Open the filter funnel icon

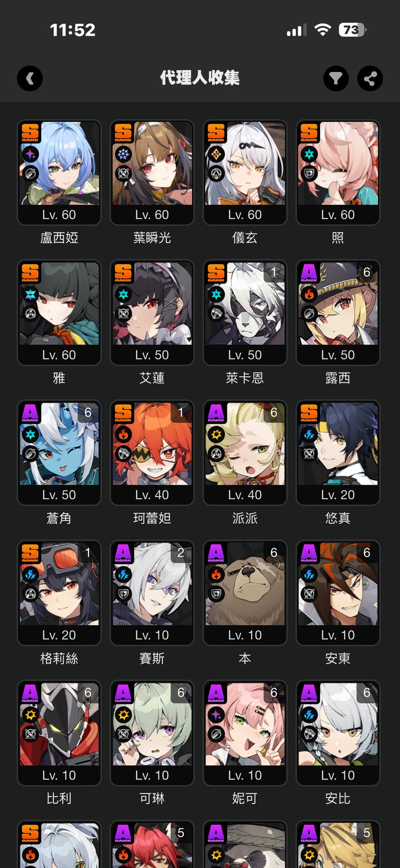point(336,79)
